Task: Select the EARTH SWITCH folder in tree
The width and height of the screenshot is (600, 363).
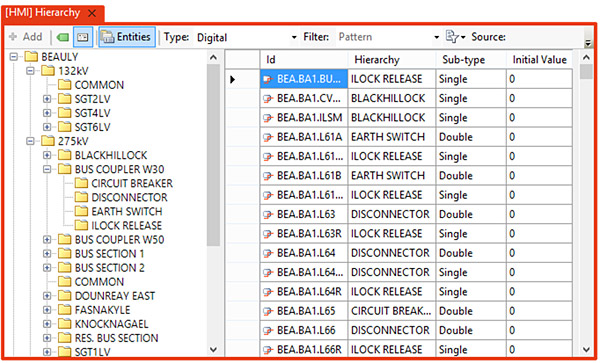Action: tap(119, 211)
